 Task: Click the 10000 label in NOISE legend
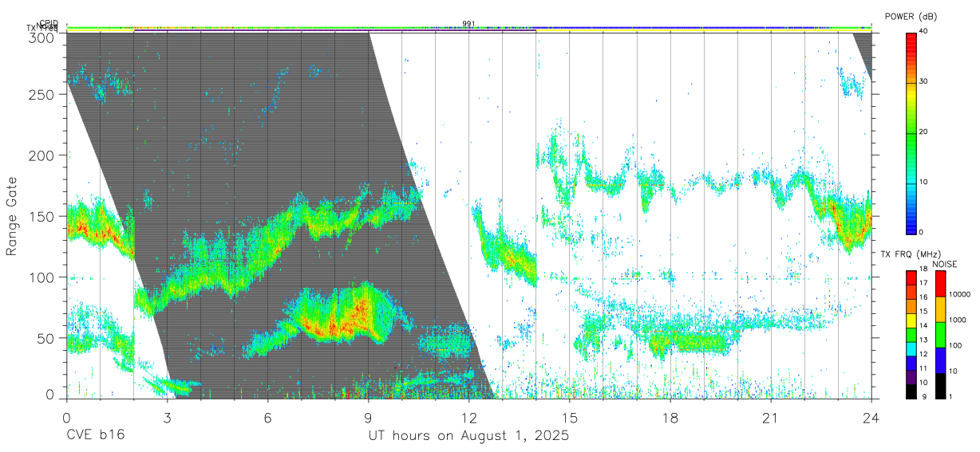point(958,295)
